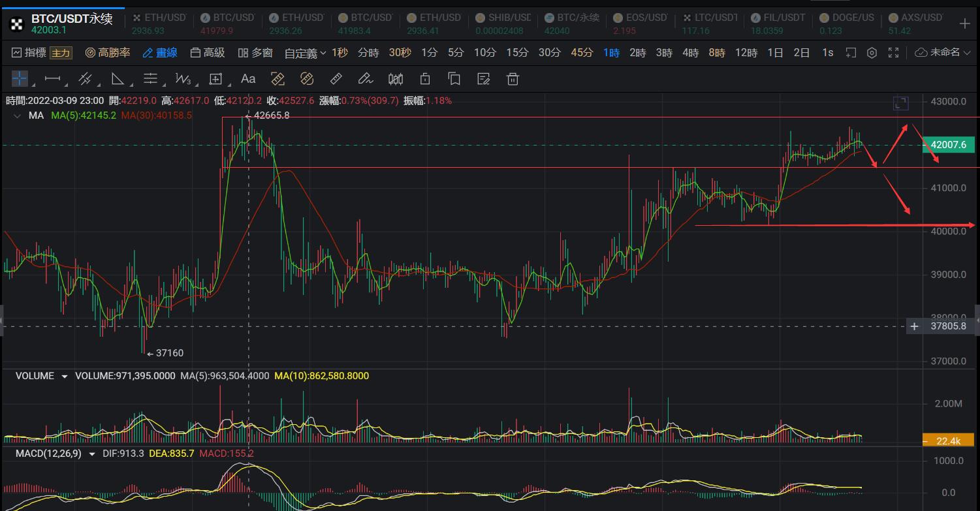Screen dimensions: 980x511
Task: Toggle the 畫線 drawing toolbar
Action: click(160, 53)
